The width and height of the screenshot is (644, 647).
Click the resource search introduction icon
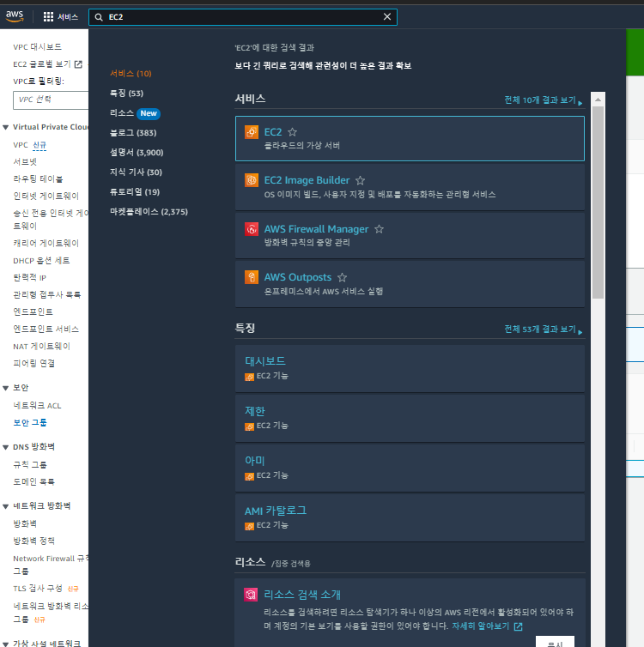tap(251, 595)
